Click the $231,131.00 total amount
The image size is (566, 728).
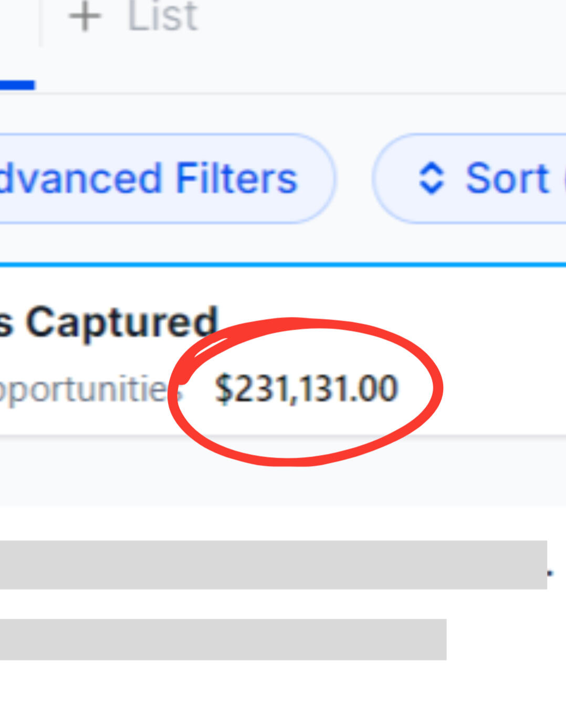click(307, 389)
